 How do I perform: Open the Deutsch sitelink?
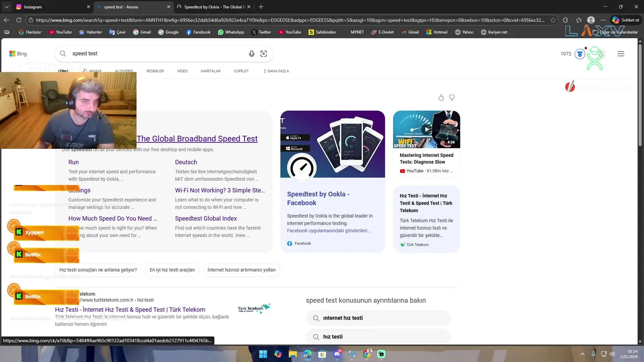tap(186, 162)
